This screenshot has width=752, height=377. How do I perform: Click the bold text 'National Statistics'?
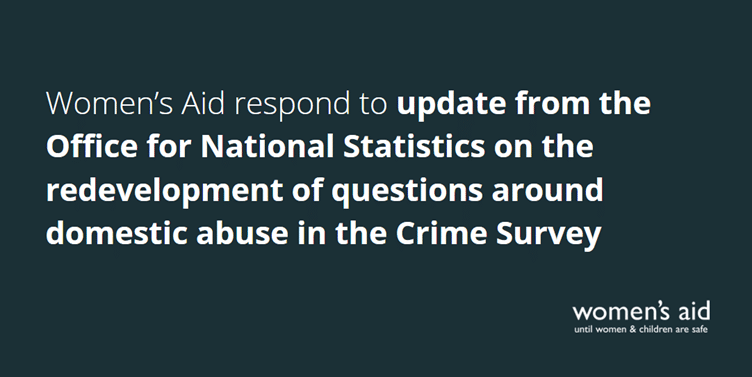click(x=343, y=146)
